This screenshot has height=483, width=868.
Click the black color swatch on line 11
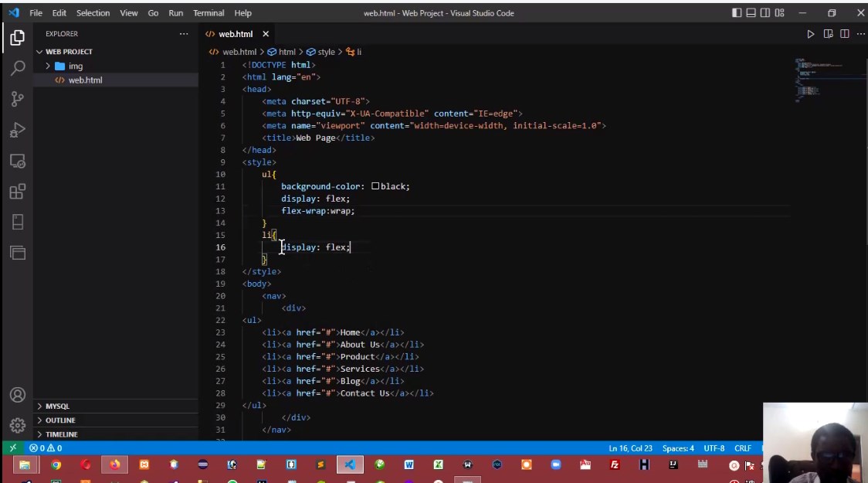pyautogui.click(x=375, y=186)
